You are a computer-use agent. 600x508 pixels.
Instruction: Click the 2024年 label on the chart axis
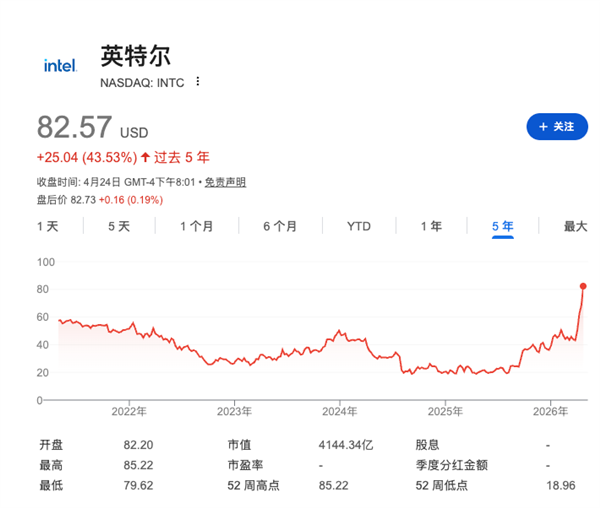(339, 411)
